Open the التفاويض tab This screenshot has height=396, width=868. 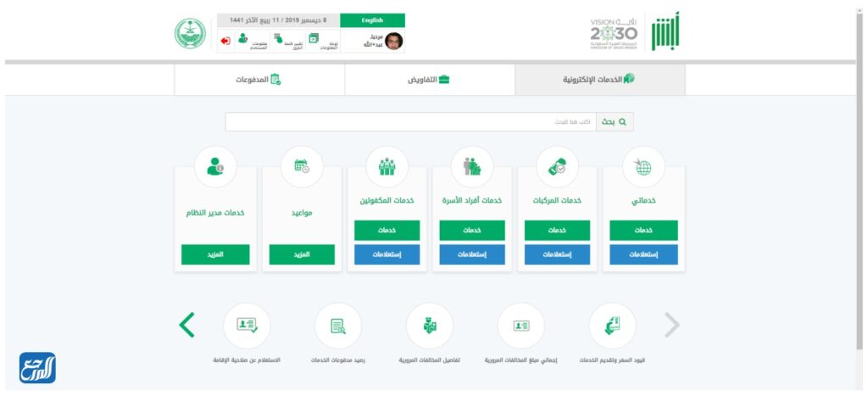click(x=429, y=80)
